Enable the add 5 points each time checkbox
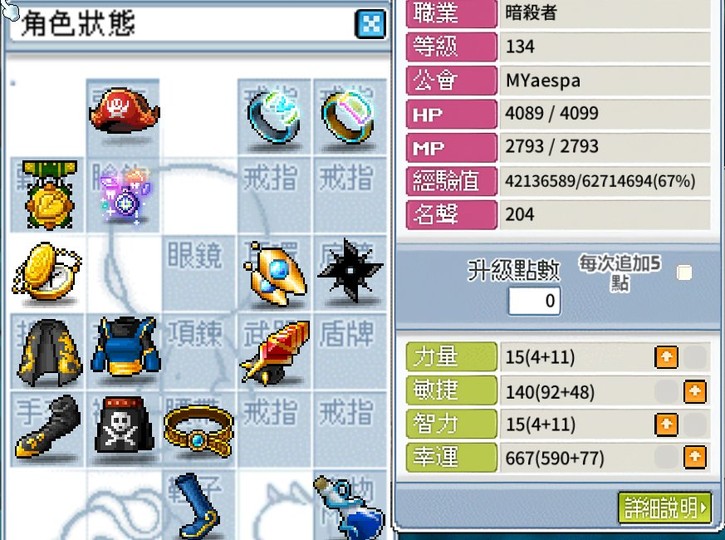This screenshot has height=540, width=725. pos(684,272)
